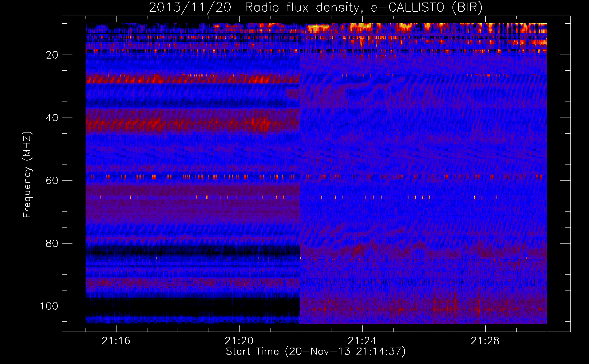This screenshot has height=364, width=589.
Task: Click the 21:28 time tick label
Action: click(485, 341)
